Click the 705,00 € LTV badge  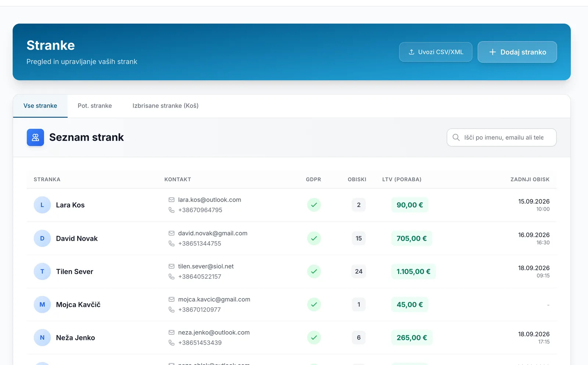pyautogui.click(x=412, y=239)
